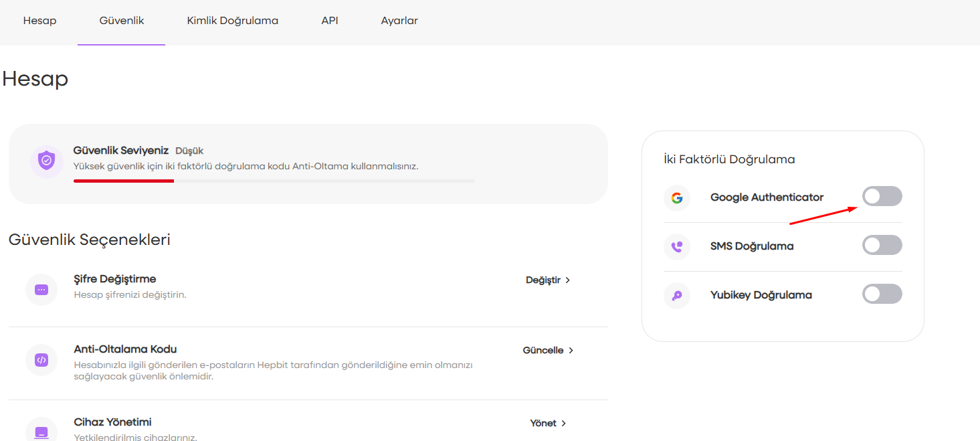
Task: Switch to the Kimlik Doğrulama tab
Action: click(x=232, y=21)
